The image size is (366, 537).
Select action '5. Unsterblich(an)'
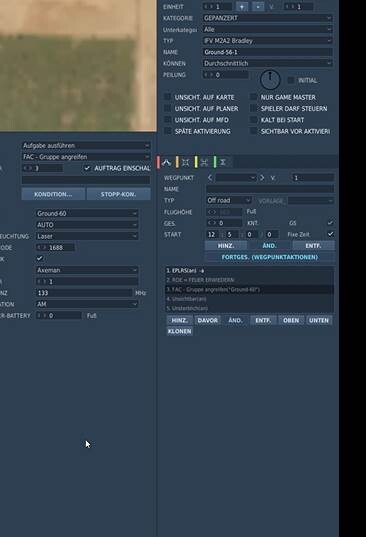point(249,308)
